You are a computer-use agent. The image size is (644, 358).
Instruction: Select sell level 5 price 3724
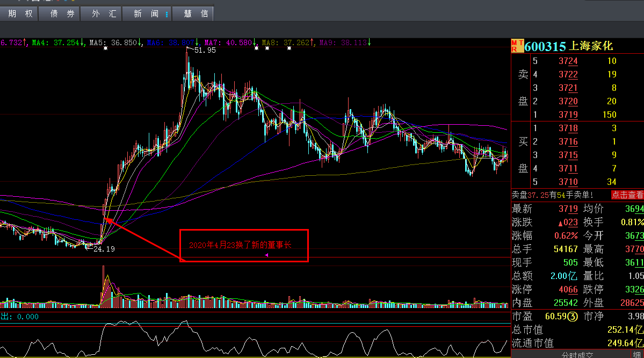click(568, 61)
